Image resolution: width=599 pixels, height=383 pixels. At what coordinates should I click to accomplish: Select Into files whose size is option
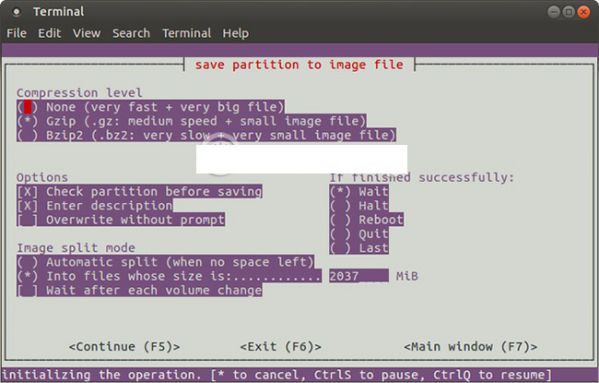coord(169,276)
